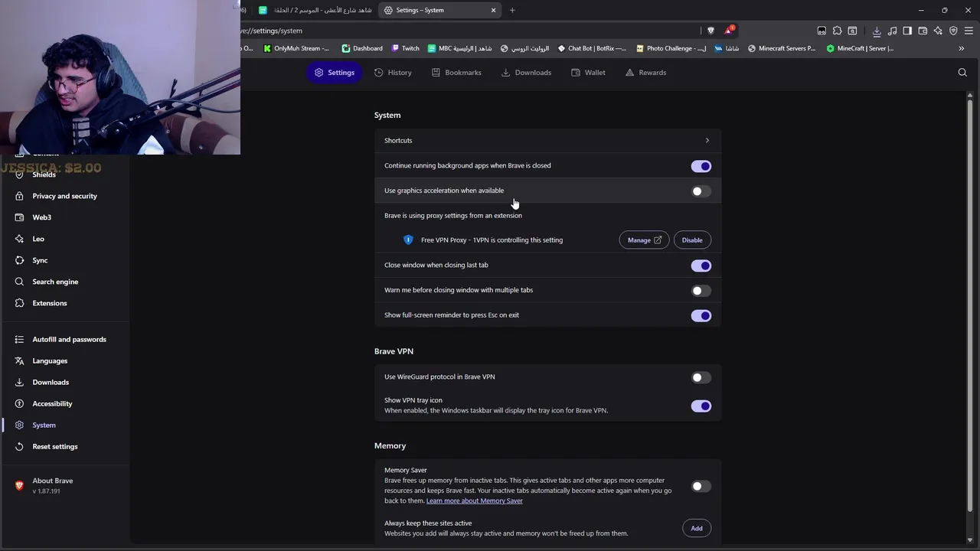Viewport: 980px width, 551px height.
Task: Click the extension icon left of the puzzle piece
Action: pyautogui.click(x=822, y=31)
